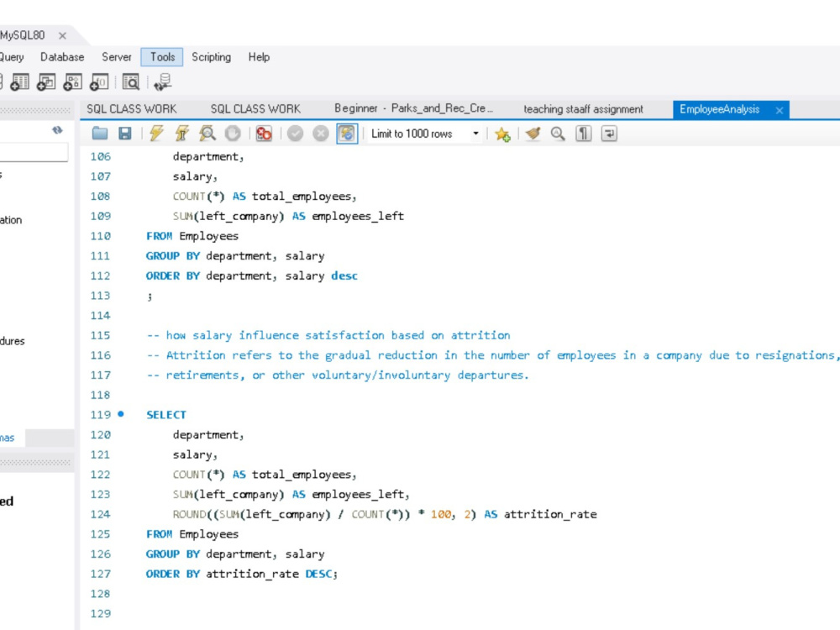Click the line 119 statement marker dot

pos(121,414)
